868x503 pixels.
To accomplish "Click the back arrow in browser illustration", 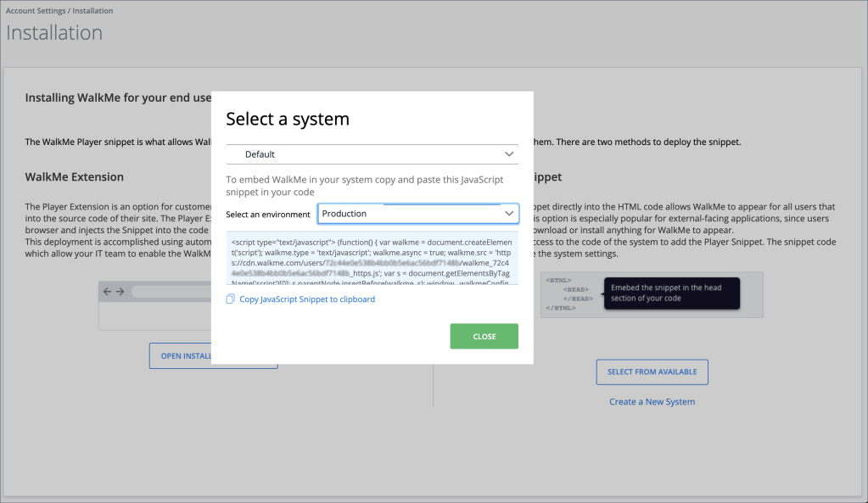I will (107, 291).
